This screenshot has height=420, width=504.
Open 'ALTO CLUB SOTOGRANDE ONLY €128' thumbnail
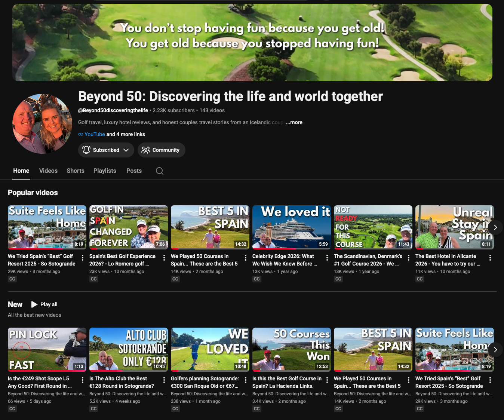[x=129, y=350]
